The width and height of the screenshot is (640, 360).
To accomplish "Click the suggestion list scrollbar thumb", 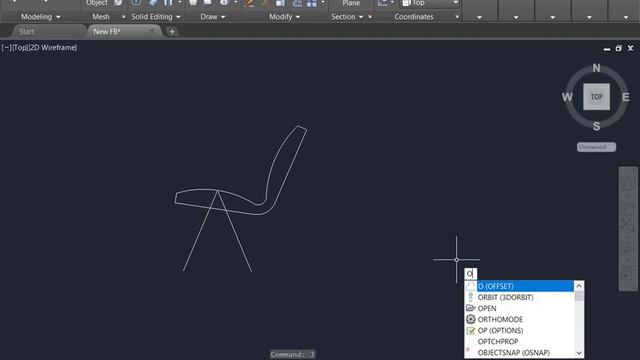I will click(579, 296).
